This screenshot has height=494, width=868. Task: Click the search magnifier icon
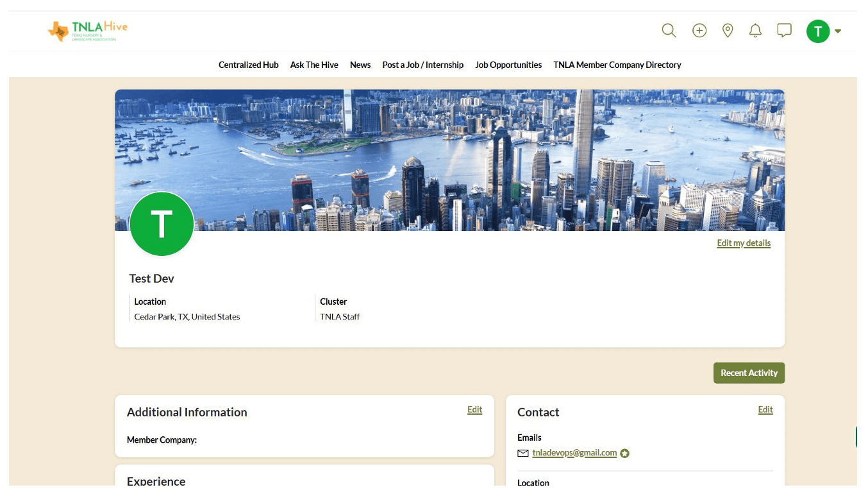669,31
